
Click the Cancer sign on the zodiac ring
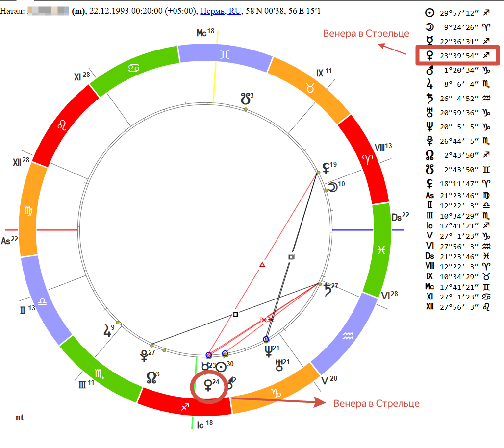(134, 68)
